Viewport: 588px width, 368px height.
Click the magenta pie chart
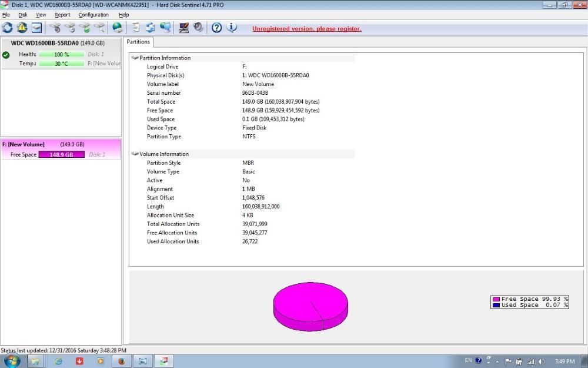(310, 306)
